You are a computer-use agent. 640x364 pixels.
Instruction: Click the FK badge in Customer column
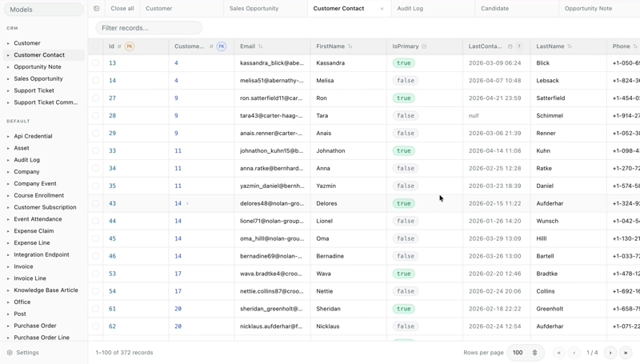point(222,46)
